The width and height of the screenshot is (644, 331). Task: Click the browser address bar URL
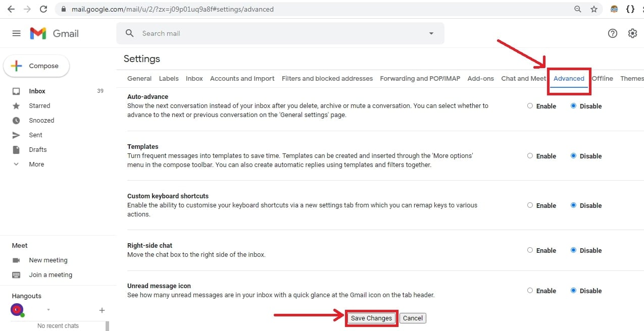click(173, 9)
